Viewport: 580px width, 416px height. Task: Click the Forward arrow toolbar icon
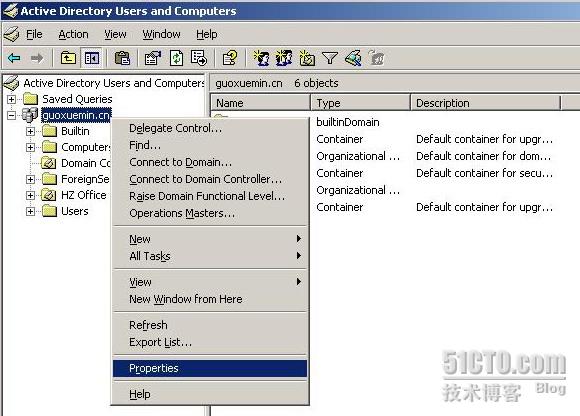(x=37, y=58)
